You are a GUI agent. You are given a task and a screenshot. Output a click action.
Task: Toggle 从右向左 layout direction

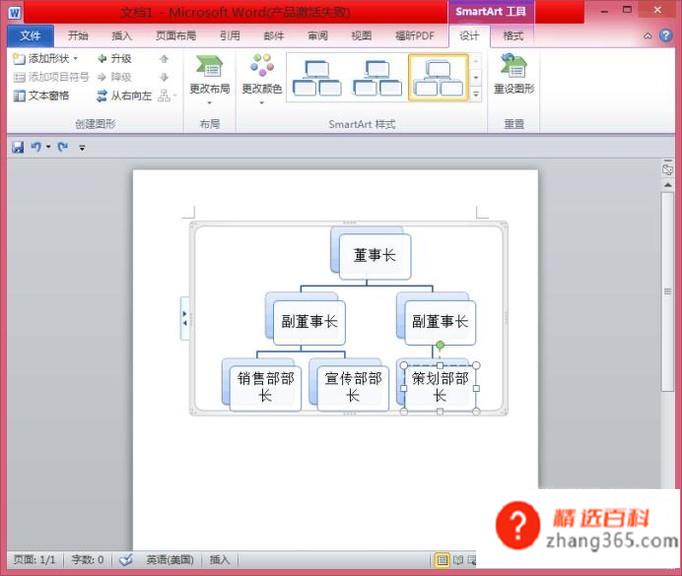coord(124,96)
